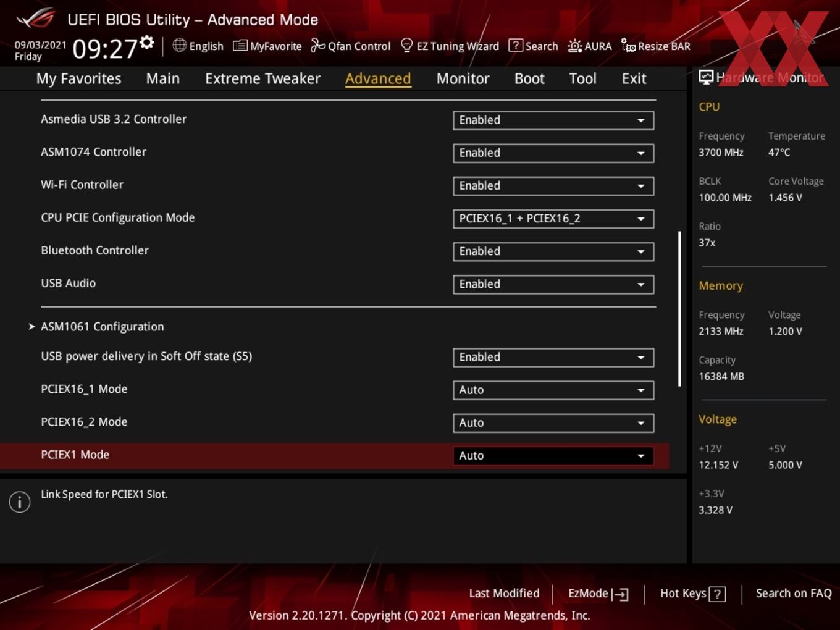Open USB Audio dropdown
The width and height of the screenshot is (840, 630).
(x=553, y=283)
